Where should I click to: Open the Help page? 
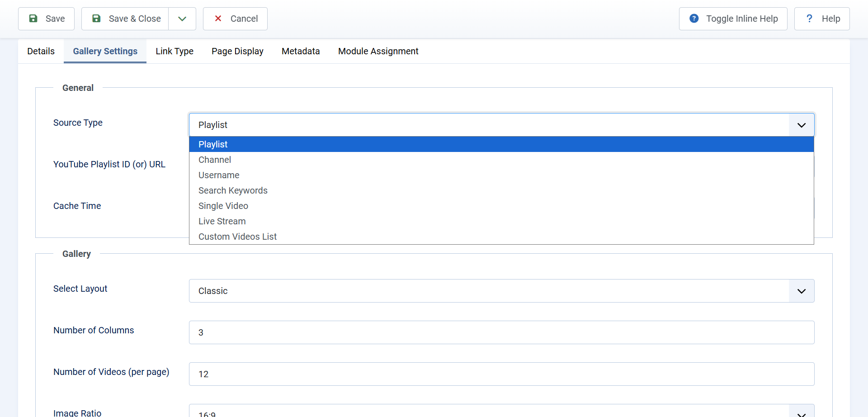click(x=822, y=19)
